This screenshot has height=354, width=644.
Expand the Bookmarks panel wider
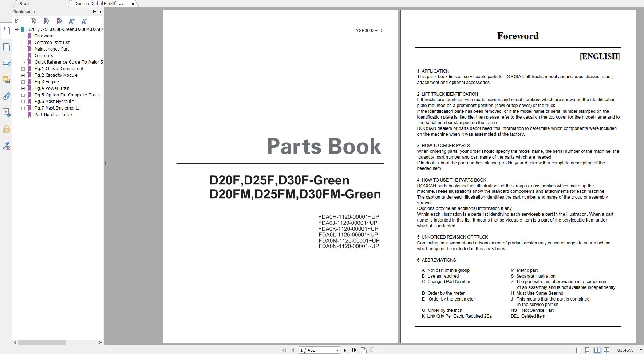click(95, 12)
